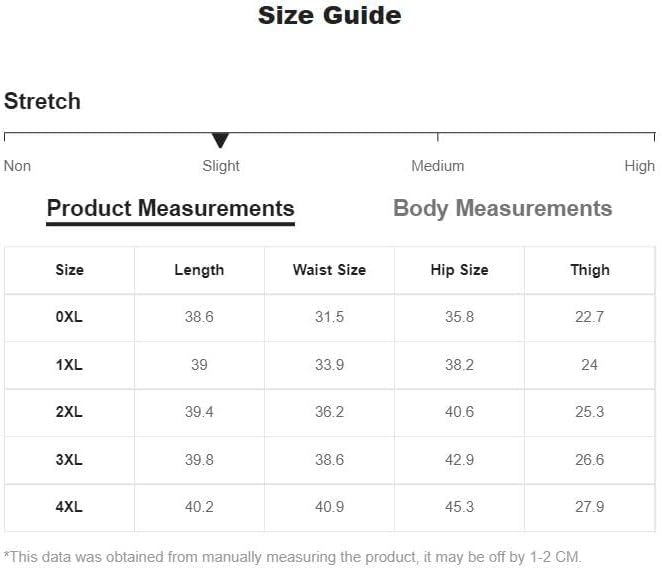Select the Slight stretch label
The height and width of the screenshot is (569, 662).
[x=221, y=166]
